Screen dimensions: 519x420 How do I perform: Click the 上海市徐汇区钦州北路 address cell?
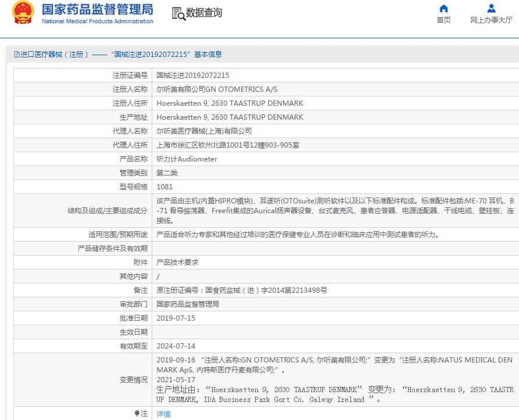click(x=228, y=145)
